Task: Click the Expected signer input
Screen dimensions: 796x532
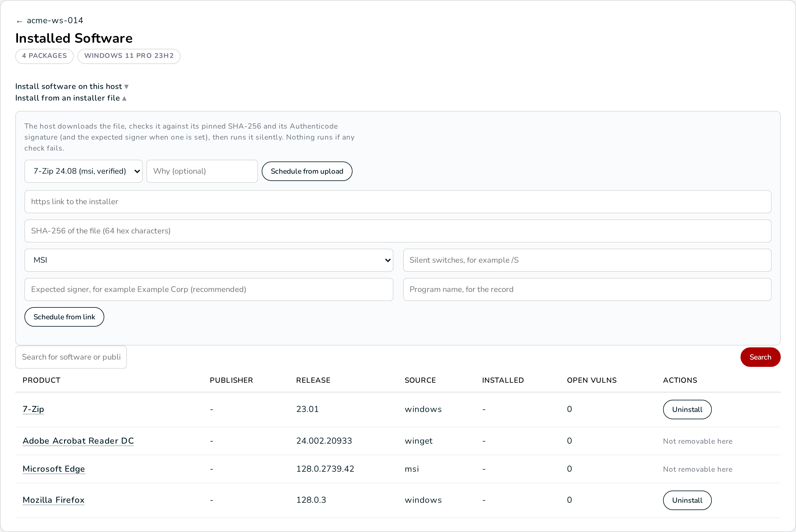Action: 209,289
